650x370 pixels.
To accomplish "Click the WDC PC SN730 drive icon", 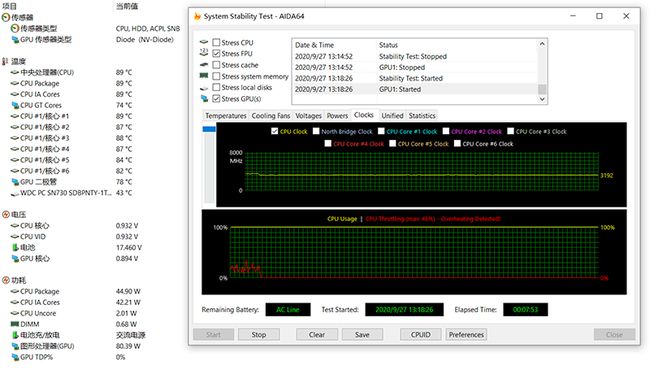I will (x=15, y=193).
